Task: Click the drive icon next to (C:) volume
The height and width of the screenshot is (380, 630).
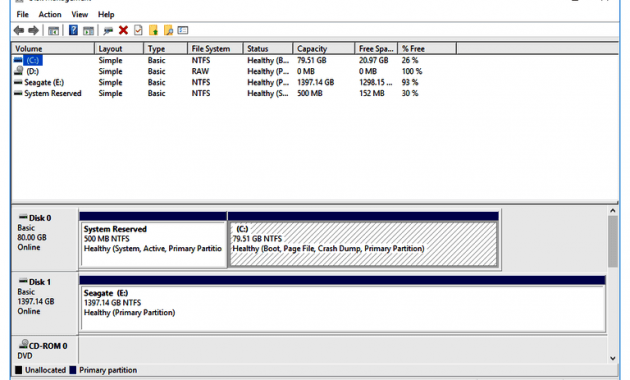Action: coord(18,60)
